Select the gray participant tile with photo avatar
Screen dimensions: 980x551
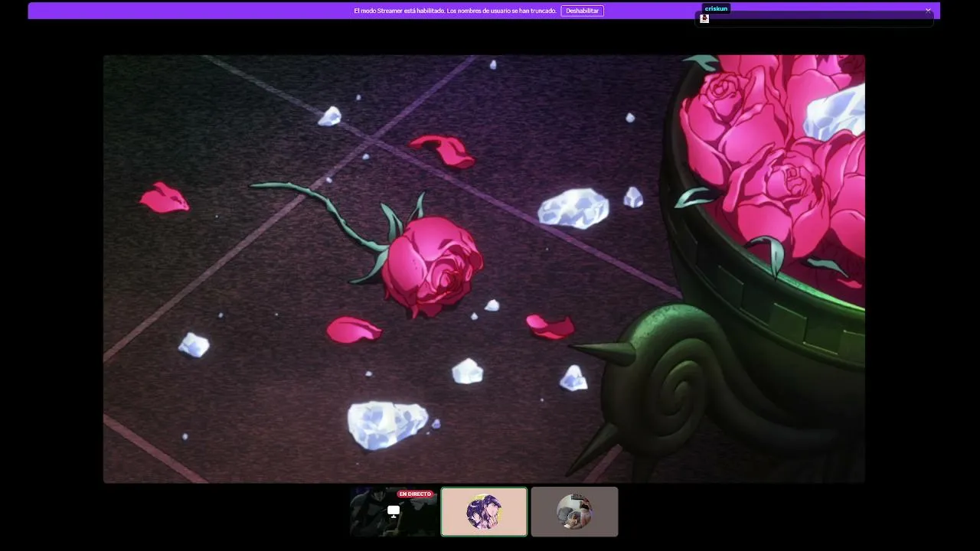point(574,512)
